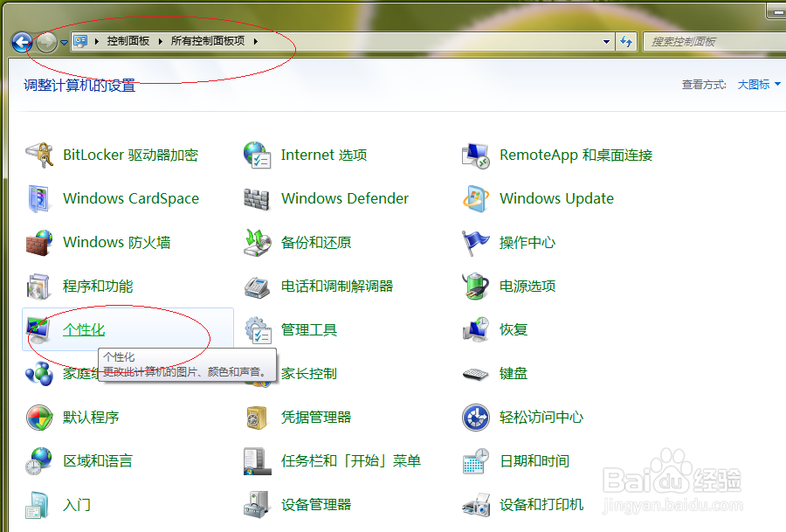Screen dimensions: 786x532
Task: Expand arrow after 控制面板 in breadcrumb
Action: [161, 41]
